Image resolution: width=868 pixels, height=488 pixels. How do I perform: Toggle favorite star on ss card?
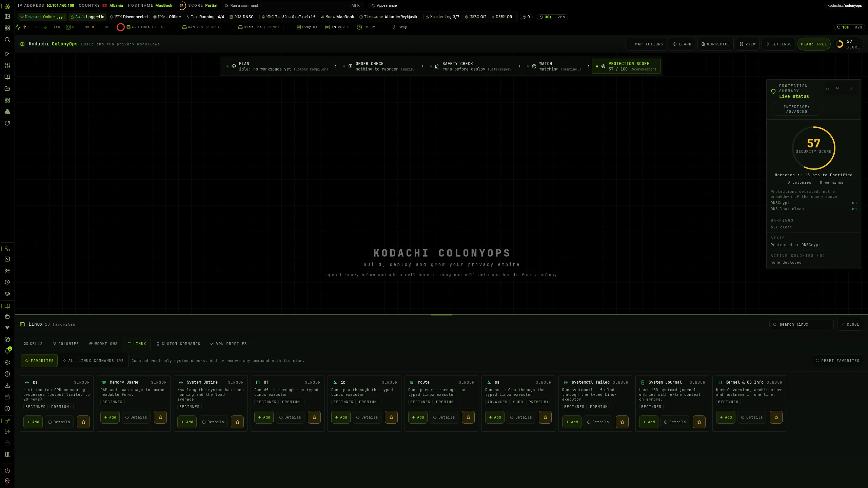(545, 417)
